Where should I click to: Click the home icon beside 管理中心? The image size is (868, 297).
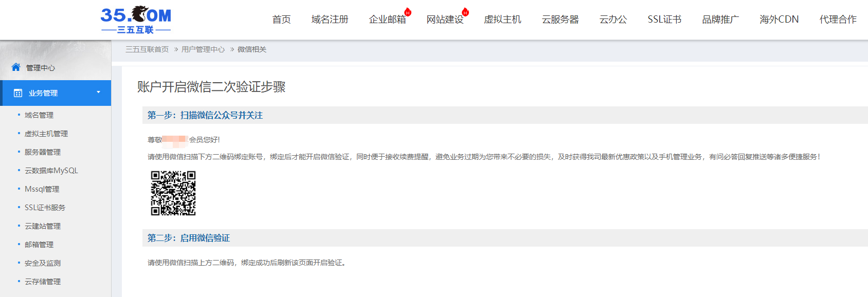point(16,67)
